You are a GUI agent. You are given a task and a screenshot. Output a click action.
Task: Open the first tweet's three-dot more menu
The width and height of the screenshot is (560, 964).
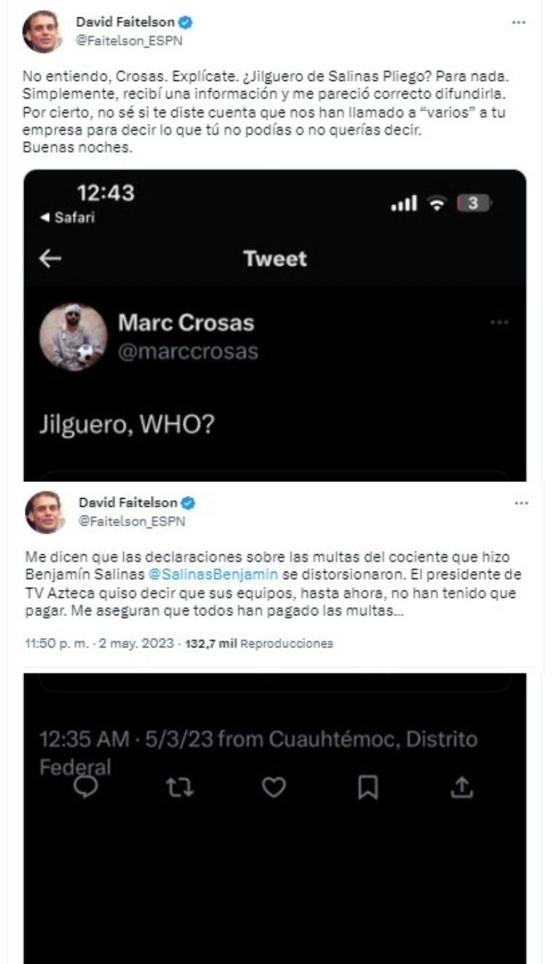click(518, 23)
